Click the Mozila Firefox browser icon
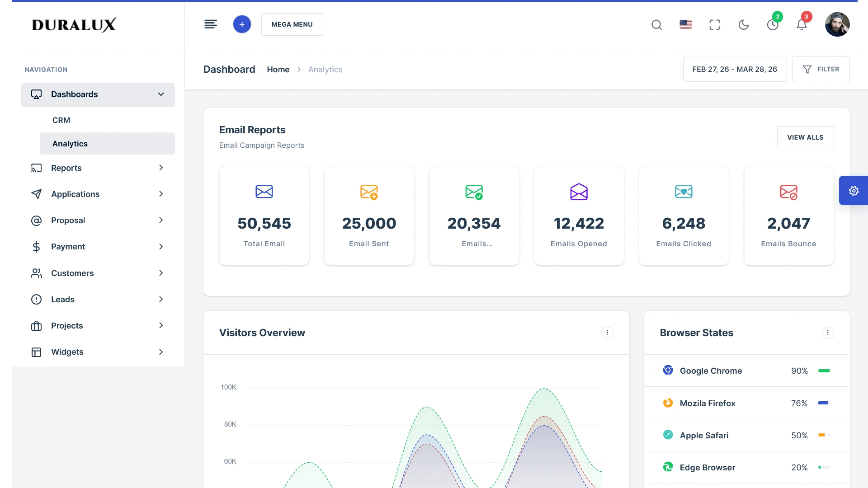 tap(668, 403)
